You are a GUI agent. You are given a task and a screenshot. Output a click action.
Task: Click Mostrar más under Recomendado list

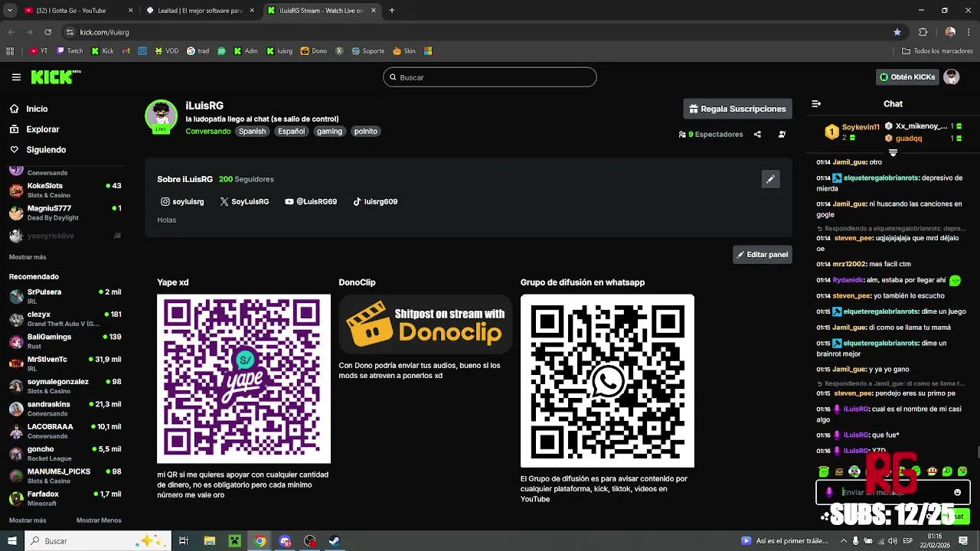[x=28, y=520]
